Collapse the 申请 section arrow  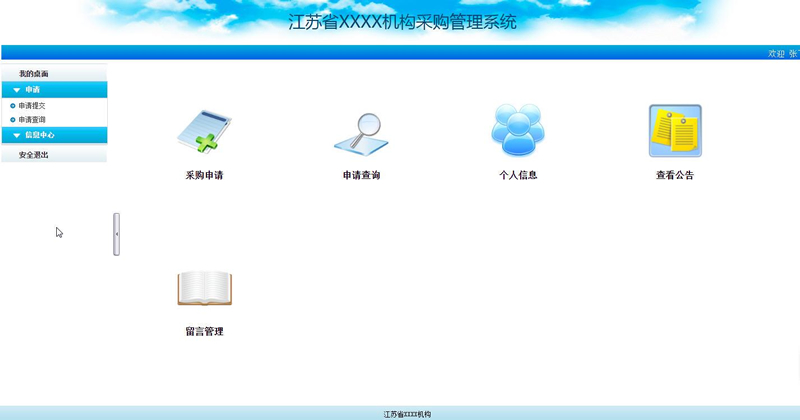pyautogui.click(x=17, y=90)
